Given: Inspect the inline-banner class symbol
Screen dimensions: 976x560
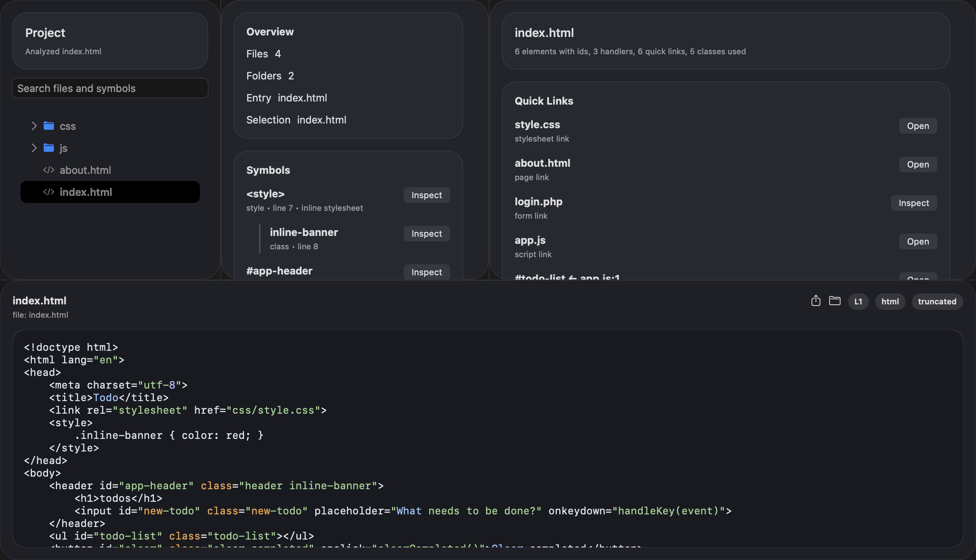Looking at the screenshot, I should (427, 234).
